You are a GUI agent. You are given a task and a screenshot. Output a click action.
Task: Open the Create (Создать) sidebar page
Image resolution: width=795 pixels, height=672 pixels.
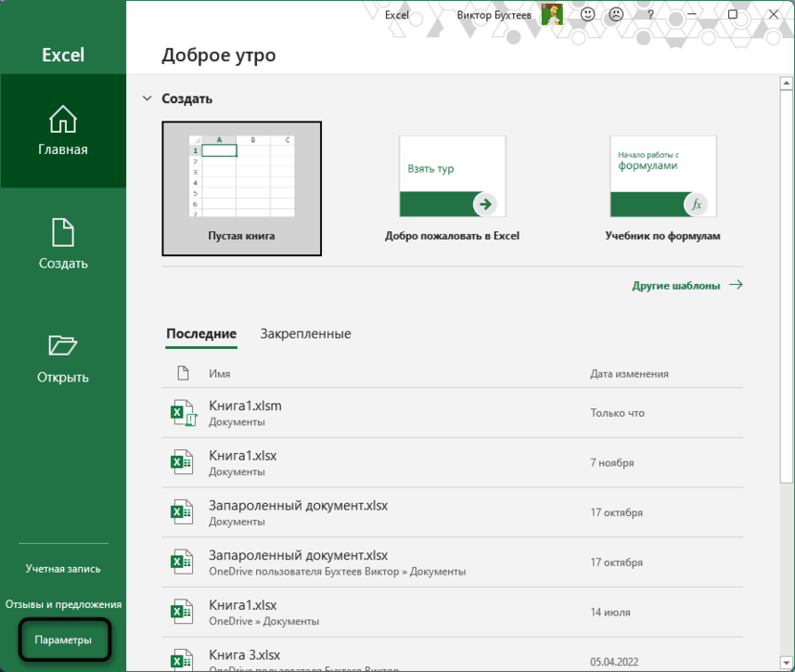tap(63, 244)
